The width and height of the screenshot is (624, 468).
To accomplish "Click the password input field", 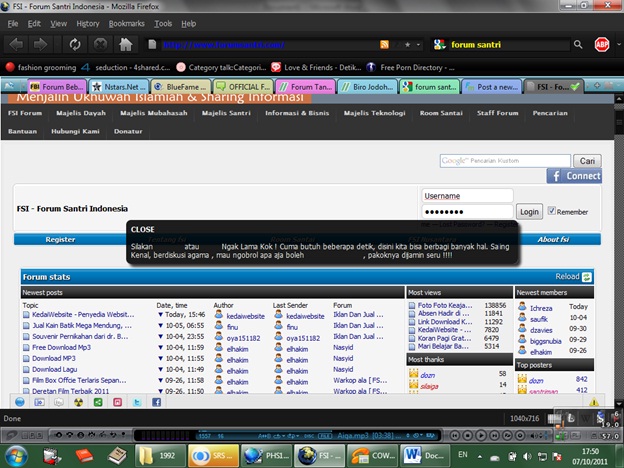I will point(467,212).
